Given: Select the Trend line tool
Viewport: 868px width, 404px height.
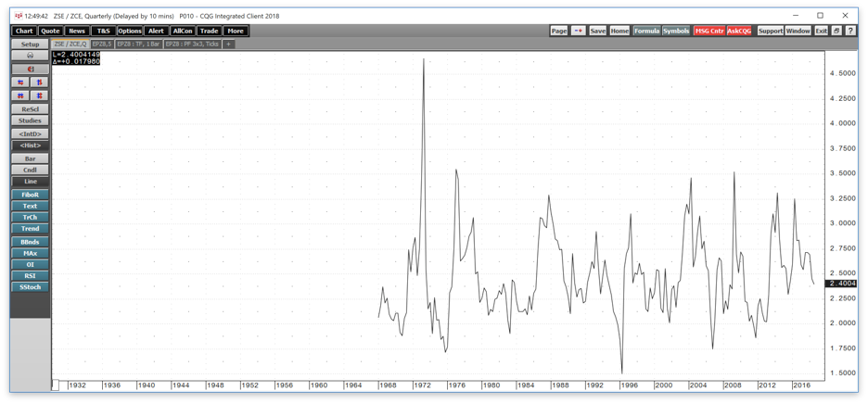Looking at the screenshot, I should pos(30,229).
